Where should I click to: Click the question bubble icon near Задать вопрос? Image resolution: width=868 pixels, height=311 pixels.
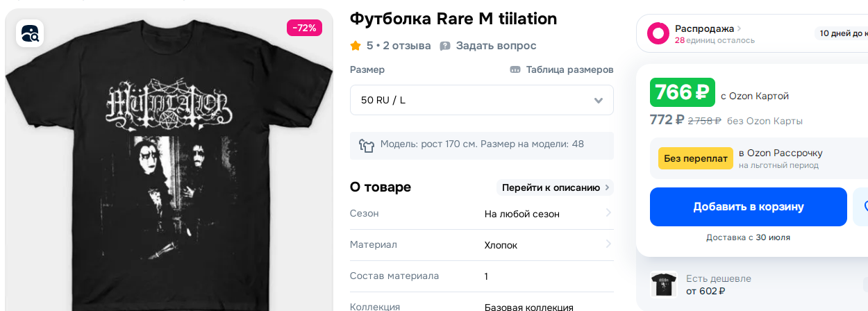pyautogui.click(x=445, y=46)
